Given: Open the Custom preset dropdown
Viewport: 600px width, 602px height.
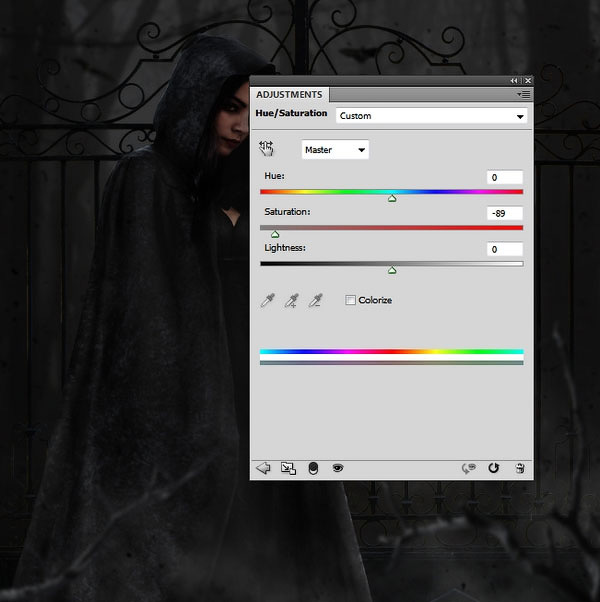Looking at the screenshot, I should pyautogui.click(x=431, y=116).
